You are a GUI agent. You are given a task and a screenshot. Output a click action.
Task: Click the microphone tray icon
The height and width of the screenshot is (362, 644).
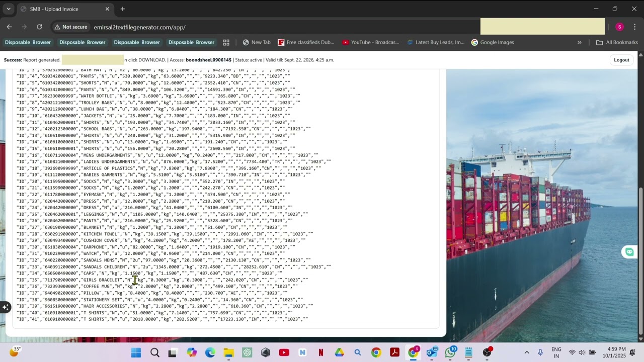540,352
